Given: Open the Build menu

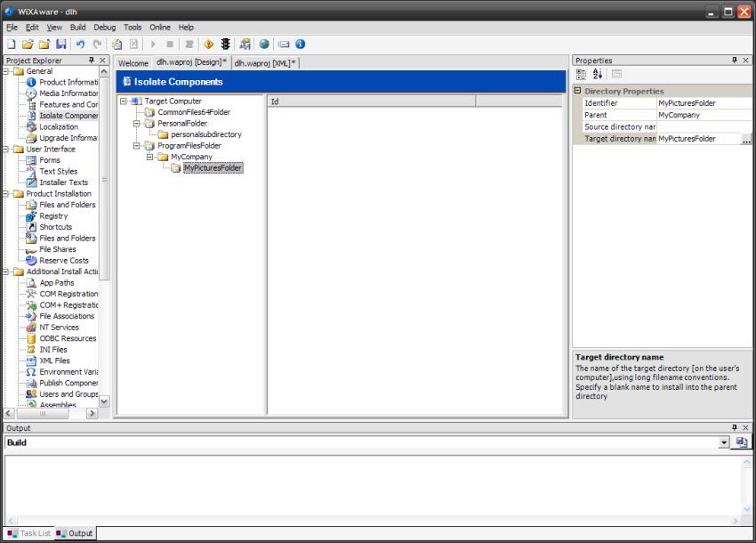Looking at the screenshot, I should coord(77,28).
